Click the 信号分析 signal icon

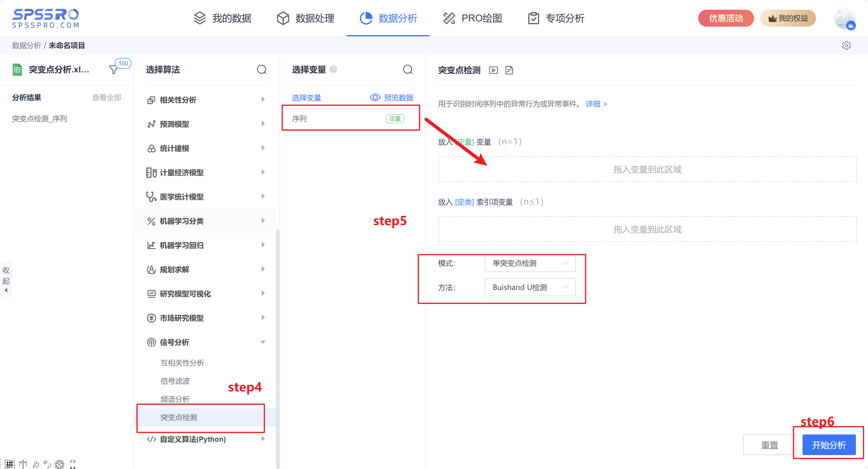click(x=151, y=343)
